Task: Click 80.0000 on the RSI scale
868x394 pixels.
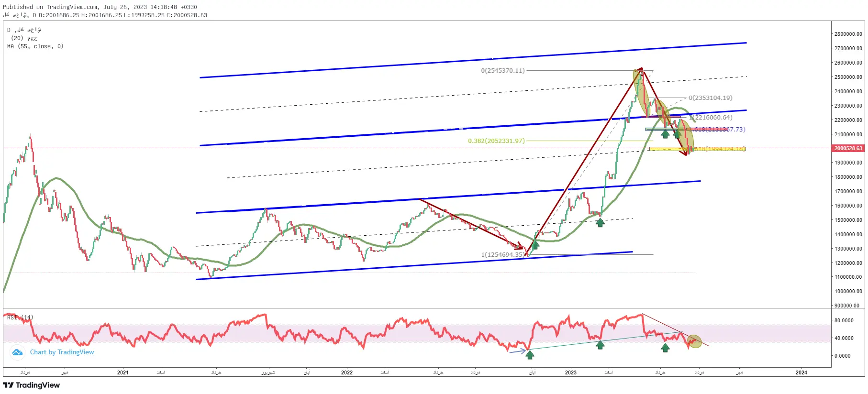Action: point(844,320)
